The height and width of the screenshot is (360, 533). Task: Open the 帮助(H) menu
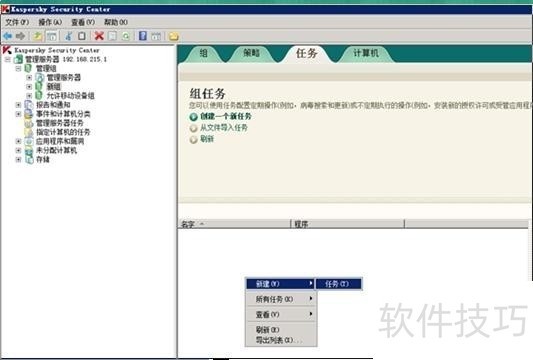tap(116, 22)
